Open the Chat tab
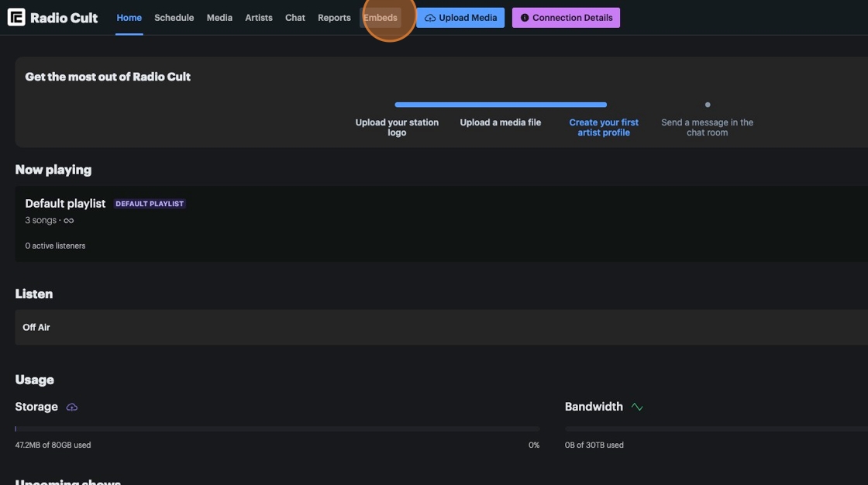 295,18
